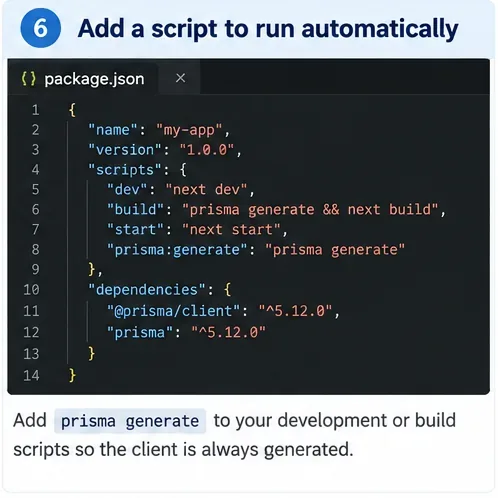498x498 pixels.
Task: Click line number 6 in gutter
Action: tap(36, 210)
